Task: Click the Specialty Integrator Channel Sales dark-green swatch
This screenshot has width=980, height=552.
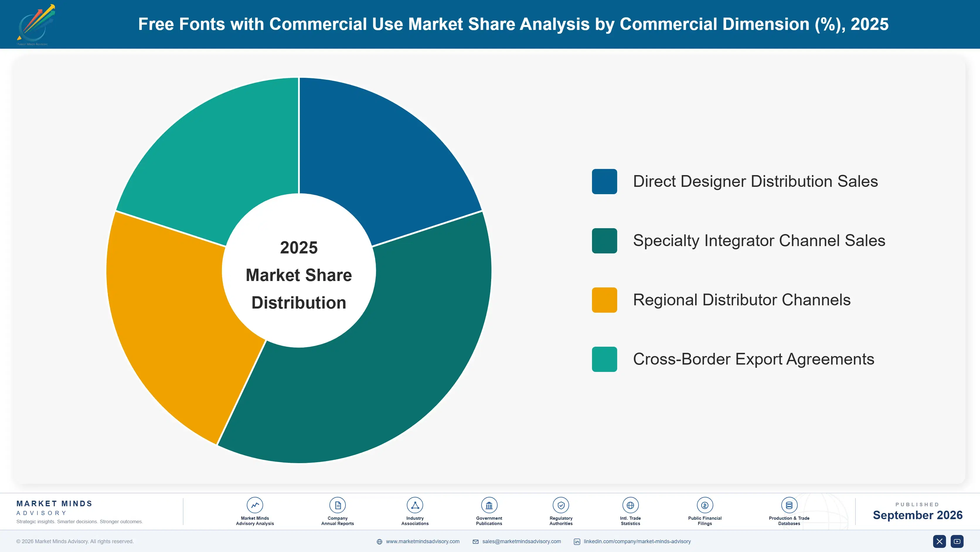Action: [604, 241]
